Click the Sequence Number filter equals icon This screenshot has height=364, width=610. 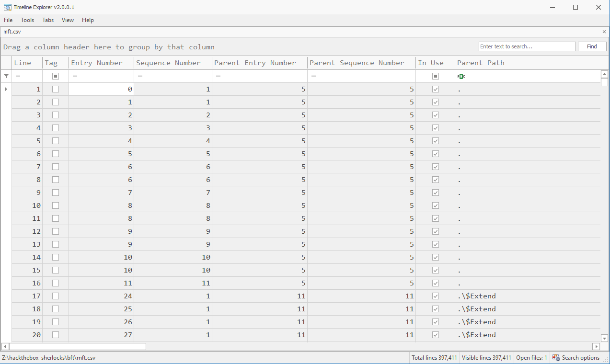click(x=140, y=76)
